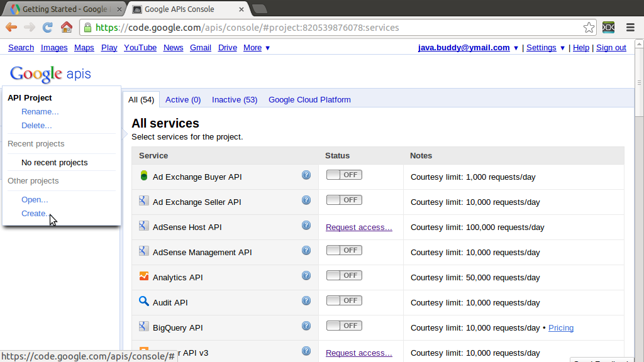Open the Play link in the Google bar

(109, 48)
